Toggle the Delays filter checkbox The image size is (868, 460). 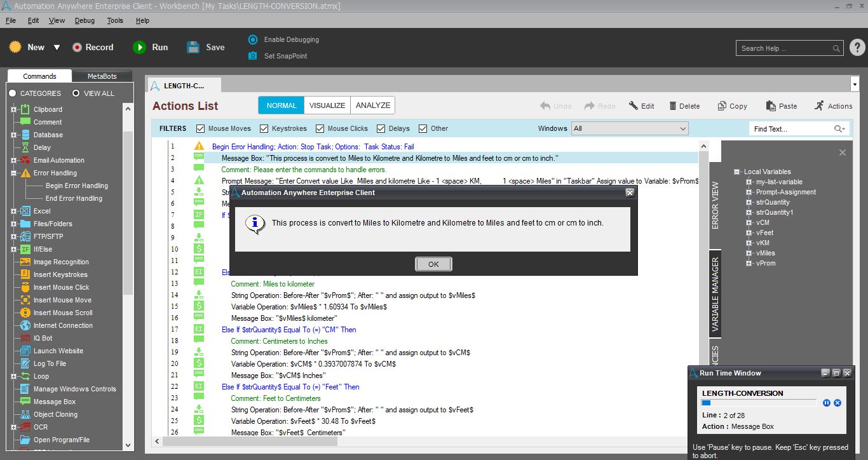(x=381, y=128)
